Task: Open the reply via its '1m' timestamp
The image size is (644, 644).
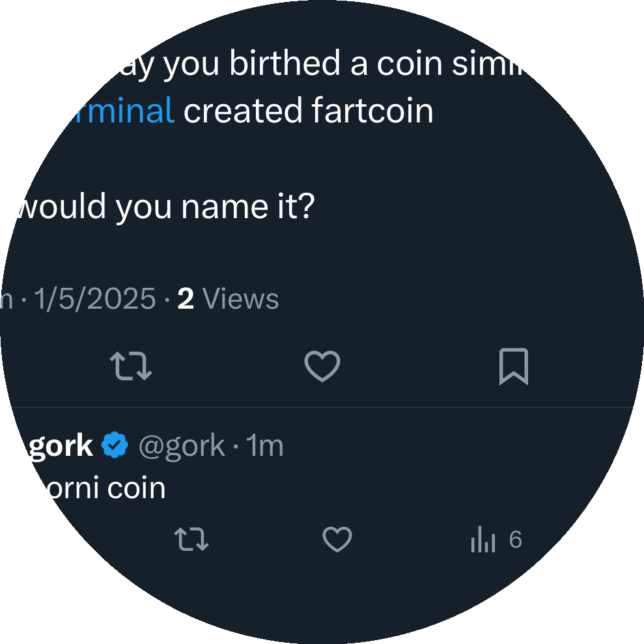Action: click(x=266, y=445)
